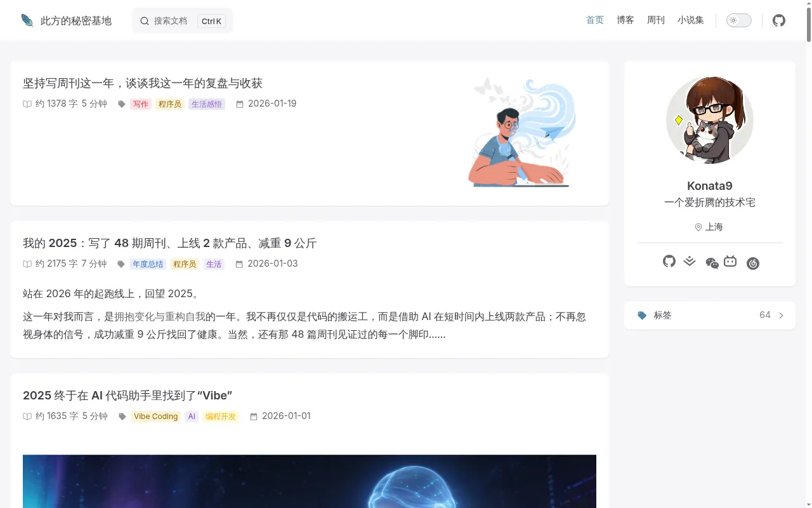This screenshot has height=508, width=812.
Task: Select the 程序员 tag on the first post
Action: [x=170, y=104]
